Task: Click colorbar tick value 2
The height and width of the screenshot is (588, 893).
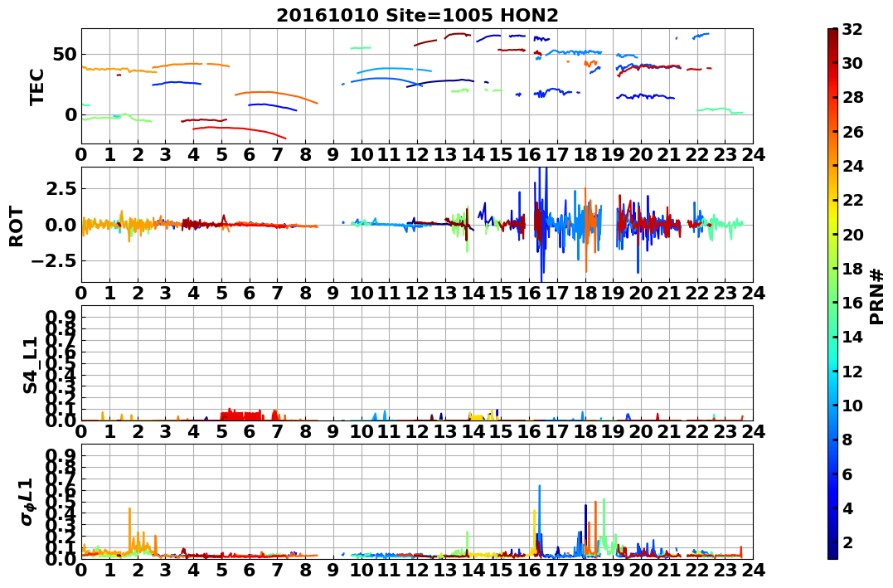Action: tap(847, 542)
